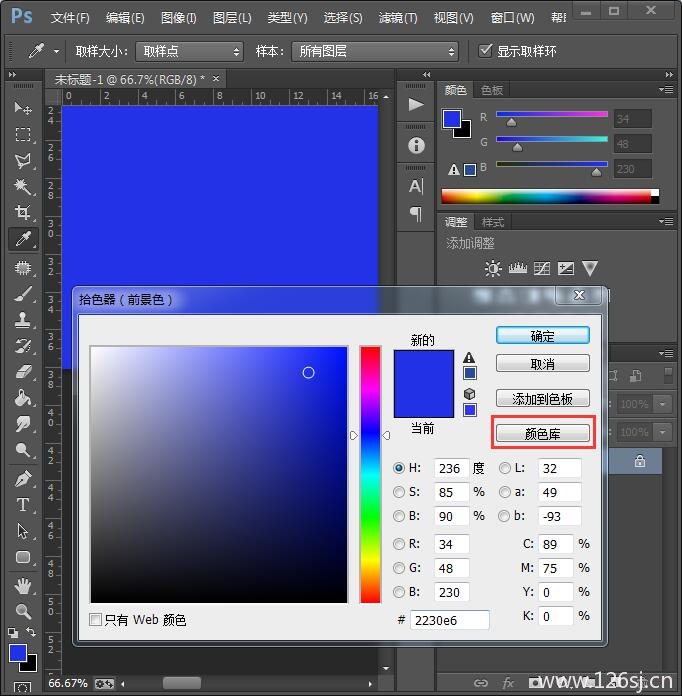Add a Vibrance adjustment

coord(590,269)
